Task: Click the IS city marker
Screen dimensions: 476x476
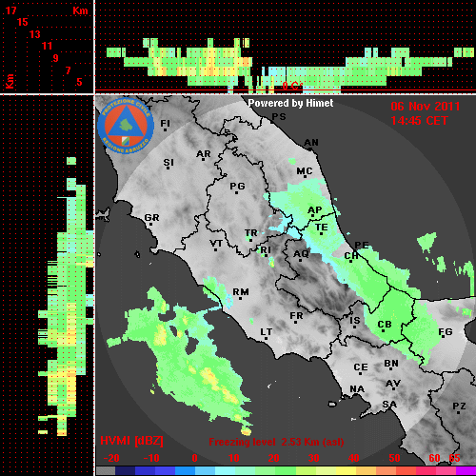Action: click(355, 322)
